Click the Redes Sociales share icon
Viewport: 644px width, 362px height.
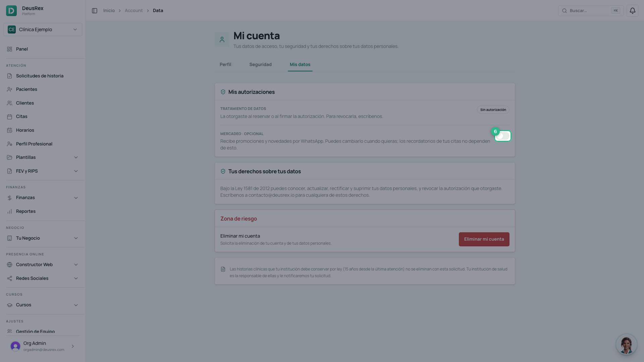[x=9, y=279]
